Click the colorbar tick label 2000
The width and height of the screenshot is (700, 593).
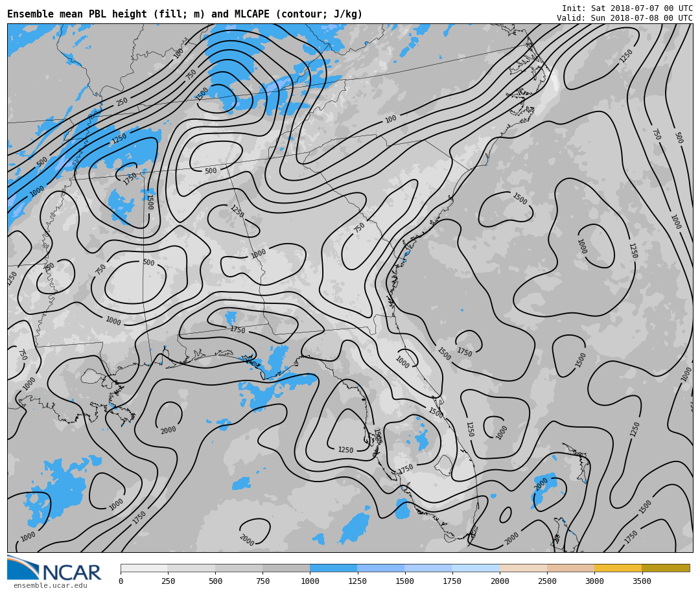tap(500, 581)
